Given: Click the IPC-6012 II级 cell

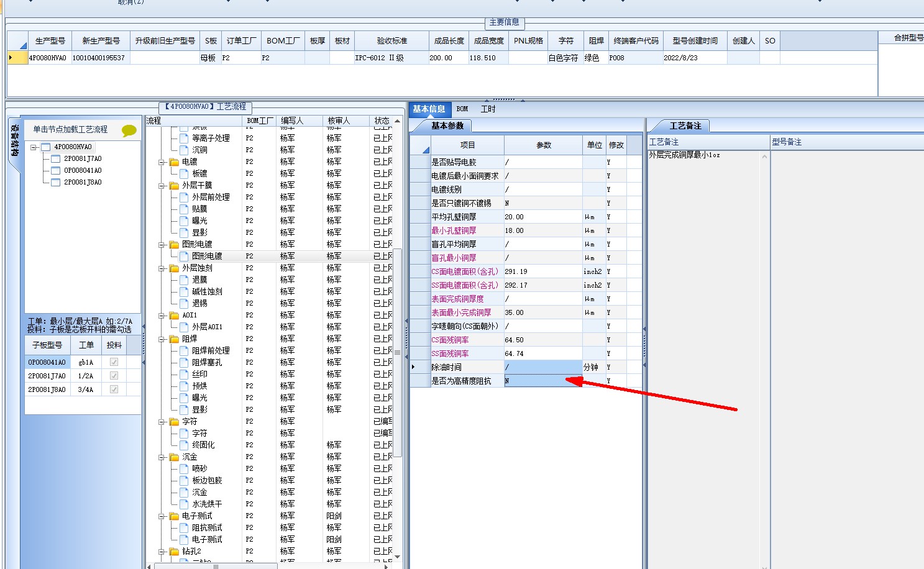Looking at the screenshot, I should click(391, 58).
